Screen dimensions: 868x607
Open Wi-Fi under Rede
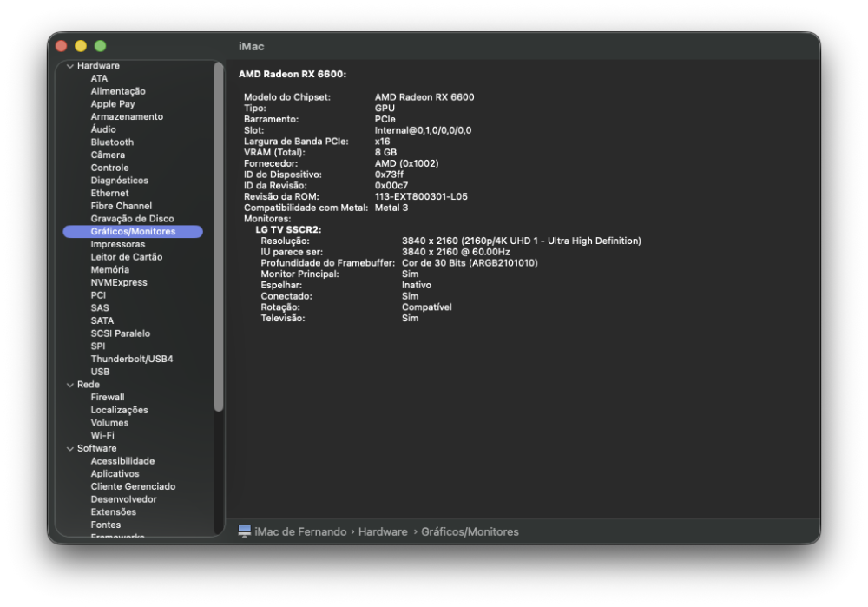point(102,435)
